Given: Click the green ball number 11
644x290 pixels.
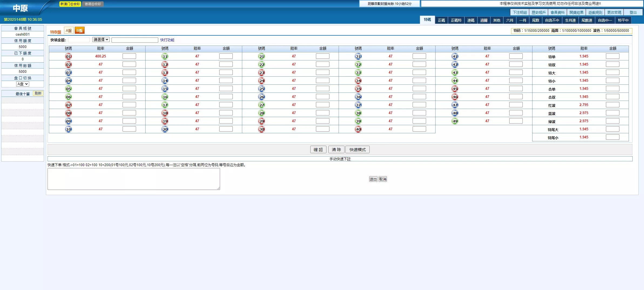Looking at the screenshot, I should [165, 56].
